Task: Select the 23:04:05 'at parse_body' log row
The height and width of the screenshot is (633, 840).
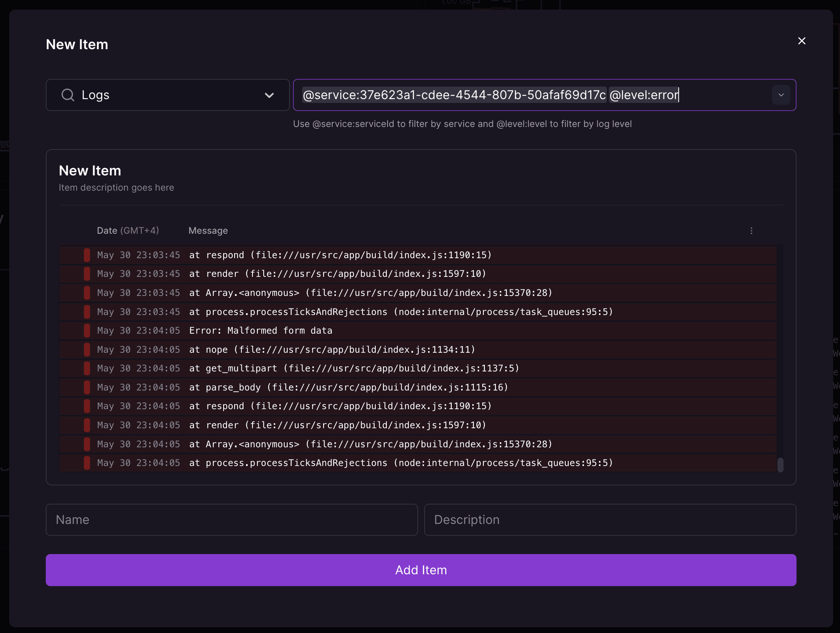Action: [418, 387]
